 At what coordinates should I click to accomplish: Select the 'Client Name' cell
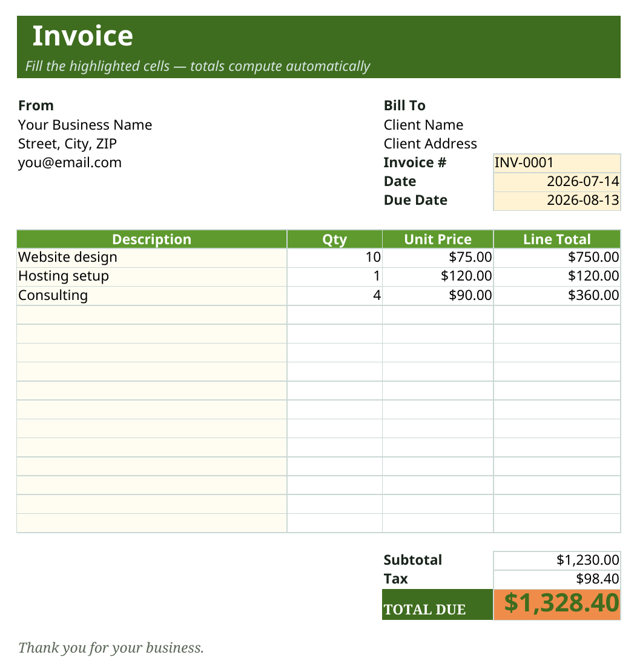423,125
